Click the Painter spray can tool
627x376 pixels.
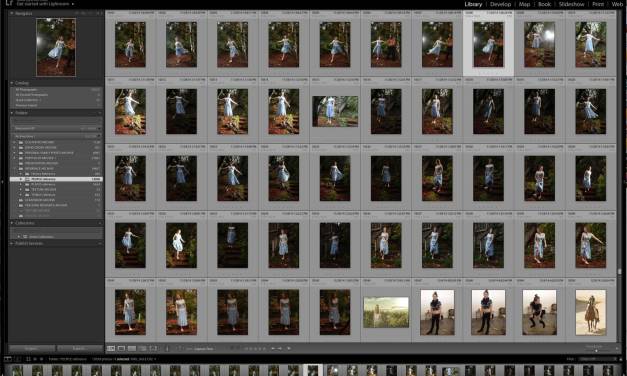167,349
